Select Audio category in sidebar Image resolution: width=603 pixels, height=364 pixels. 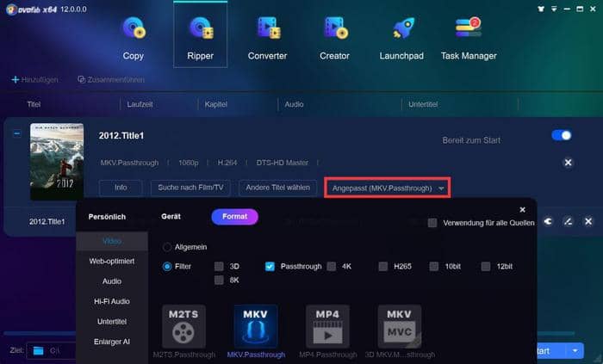112,281
